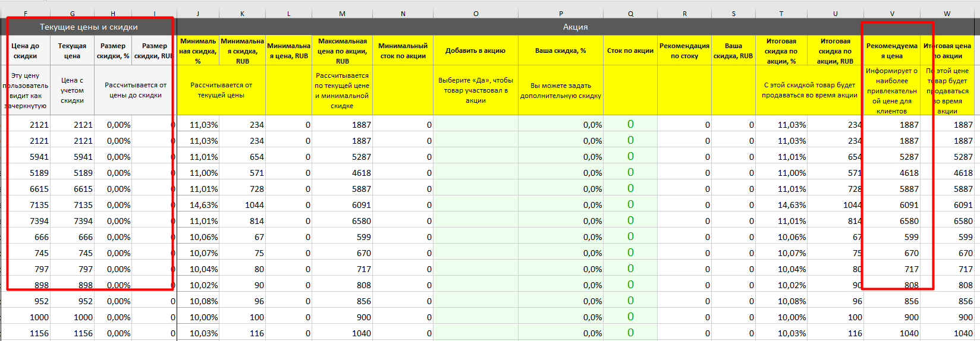Click the "Сток по акции" header cell
Viewport: 980px width, 341px height.
(630, 50)
